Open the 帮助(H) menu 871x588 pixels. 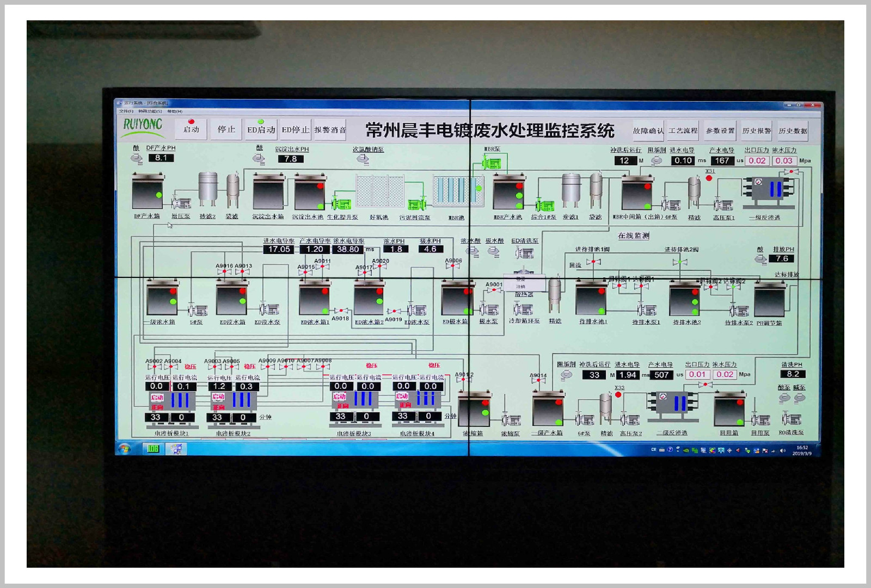pos(175,111)
